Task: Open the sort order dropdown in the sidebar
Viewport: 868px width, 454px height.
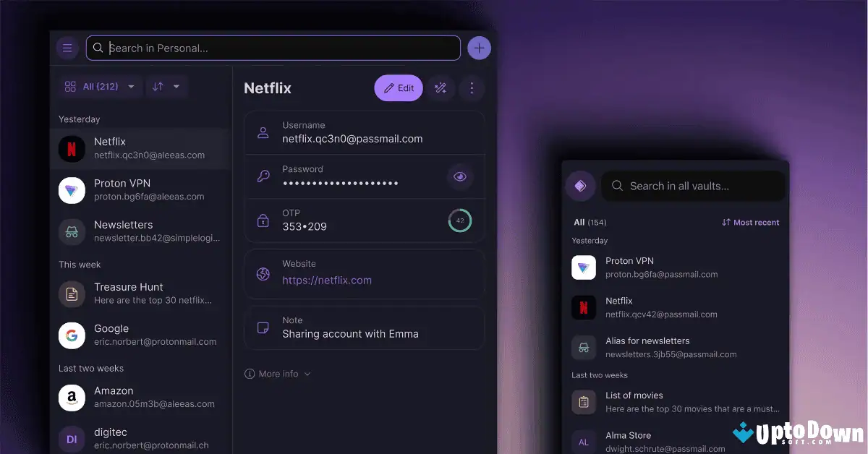Action: 166,86
